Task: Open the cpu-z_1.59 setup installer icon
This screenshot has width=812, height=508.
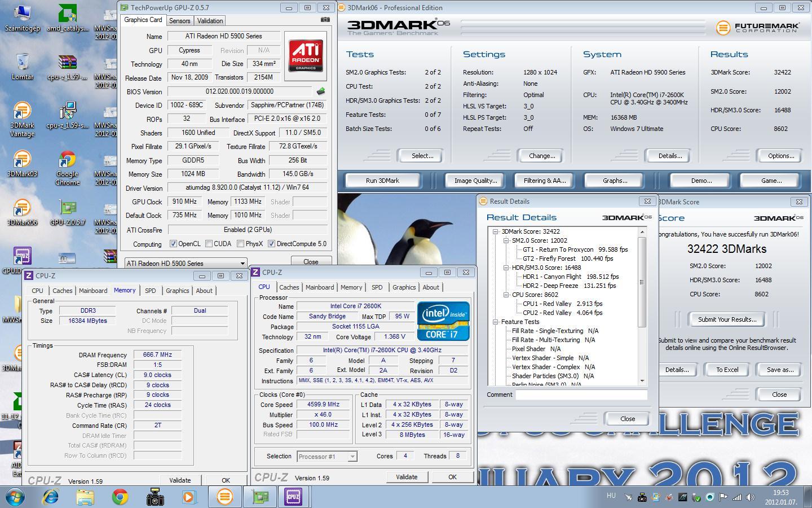Action: pos(68,115)
